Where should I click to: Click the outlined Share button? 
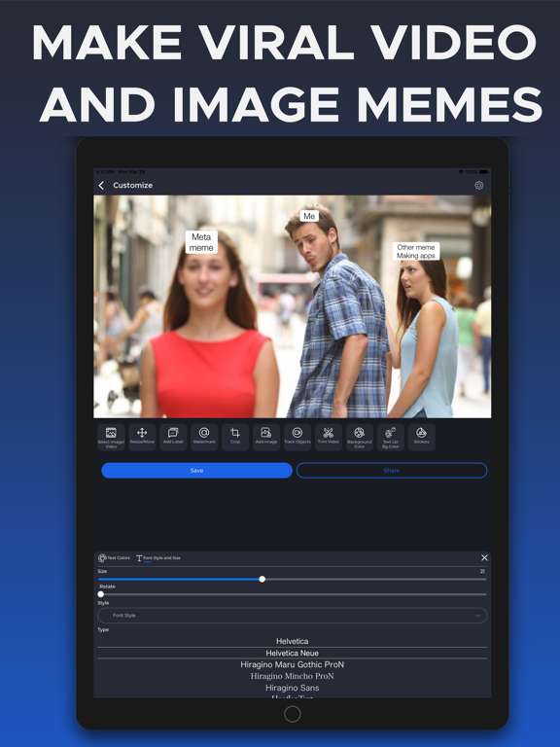pyautogui.click(x=392, y=470)
